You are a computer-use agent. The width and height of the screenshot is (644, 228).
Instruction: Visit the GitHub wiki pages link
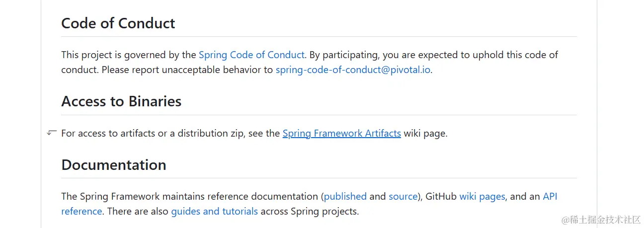click(x=482, y=196)
